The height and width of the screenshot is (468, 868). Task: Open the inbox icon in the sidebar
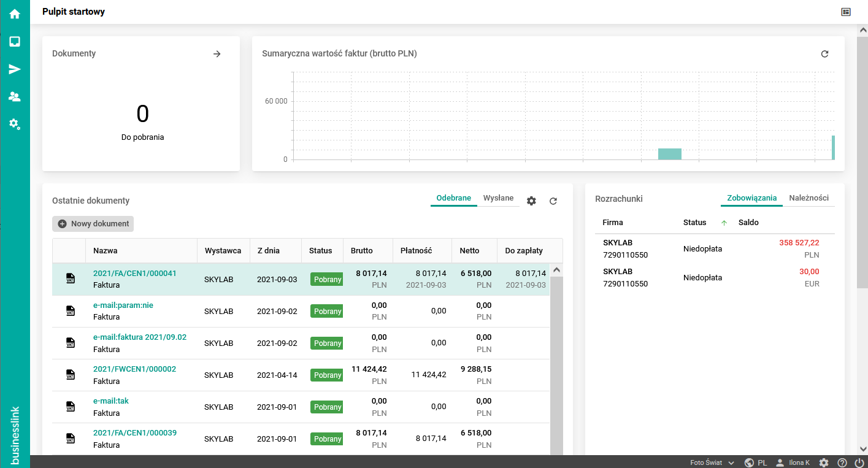pos(15,41)
